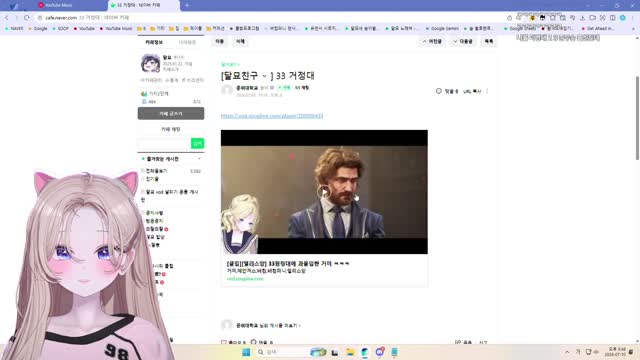Click the 이동 button above the post
Image resolution: width=640 pixels, height=360 pixels.
click(220, 42)
